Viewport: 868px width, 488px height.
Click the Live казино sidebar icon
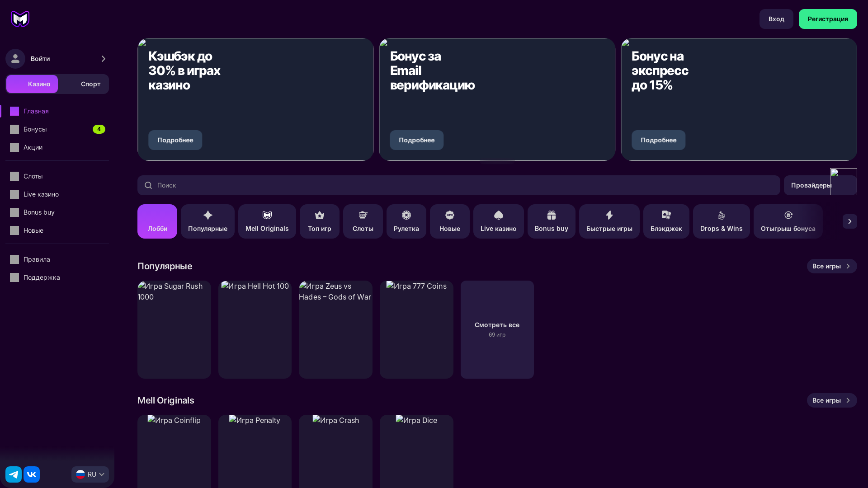(14, 194)
